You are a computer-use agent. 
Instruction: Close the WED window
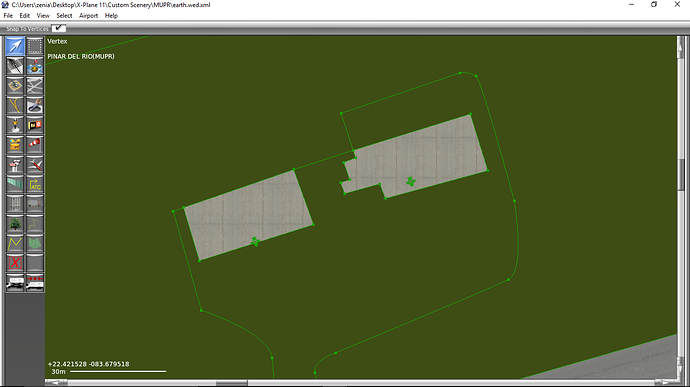[x=677, y=4]
